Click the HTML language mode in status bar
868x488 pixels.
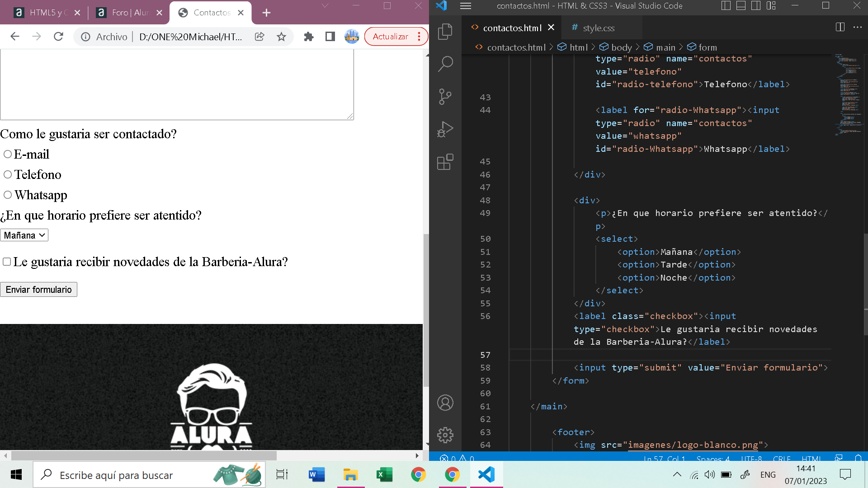coord(811,458)
